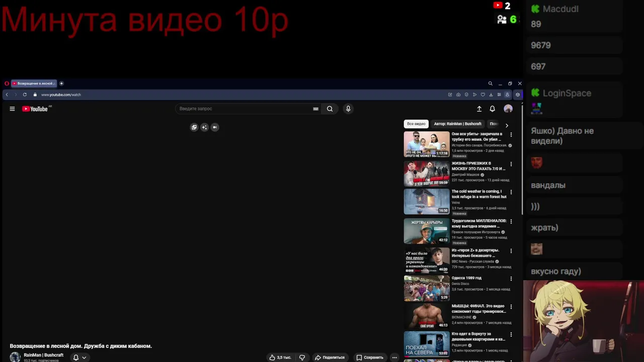Image resolution: width=644 pixels, height=362 pixels.
Task: Open three-dot menu for "МЫШЦЫ: ФИНАЛ"
Action: (x=511, y=306)
